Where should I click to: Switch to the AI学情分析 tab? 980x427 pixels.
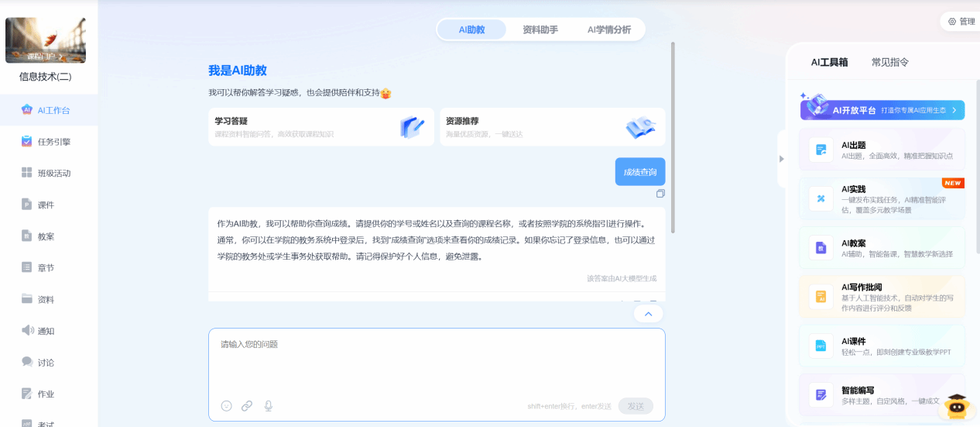click(x=608, y=30)
